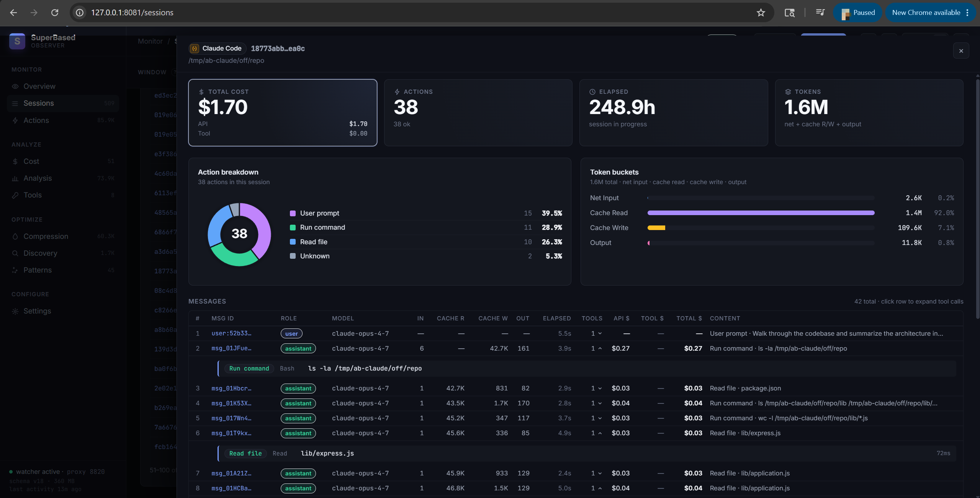Image resolution: width=980 pixels, height=498 pixels.
Task: Click the Tools wrench icon in sidebar
Action: 15,195
